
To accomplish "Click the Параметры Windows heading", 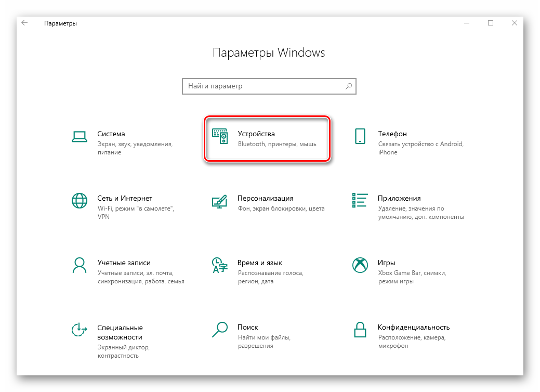I will click(x=269, y=53).
